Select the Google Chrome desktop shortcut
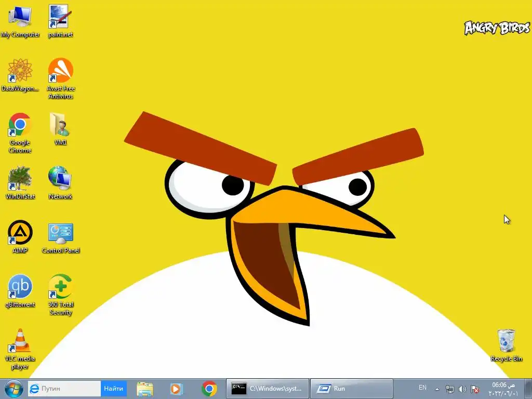532x399 pixels. [20, 132]
